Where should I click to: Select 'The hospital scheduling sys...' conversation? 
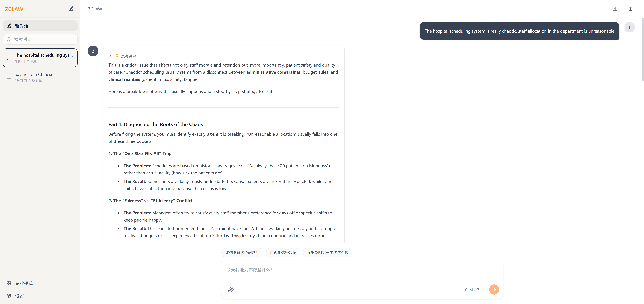tap(40, 58)
